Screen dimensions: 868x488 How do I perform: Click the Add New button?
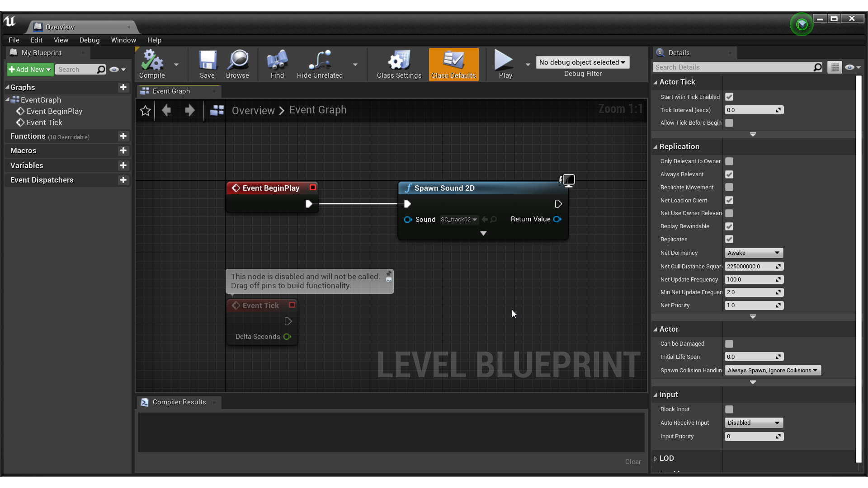coord(30,70)
